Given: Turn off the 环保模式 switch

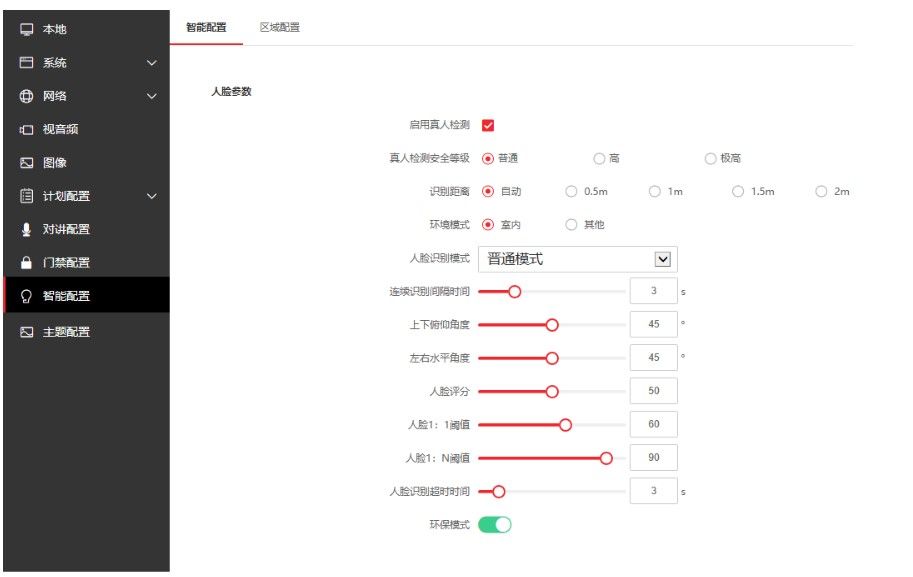Looking at the screenshot, I should (x=495, y=525).
